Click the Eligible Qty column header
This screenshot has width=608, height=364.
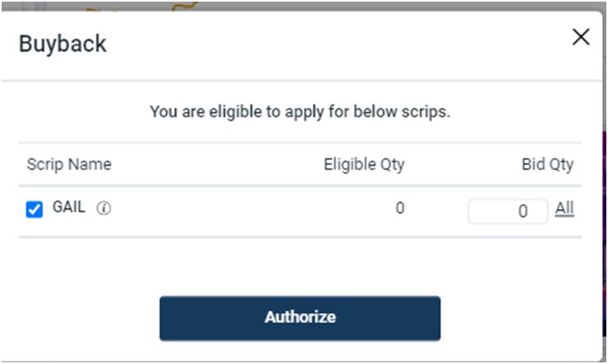click(364, 164)
